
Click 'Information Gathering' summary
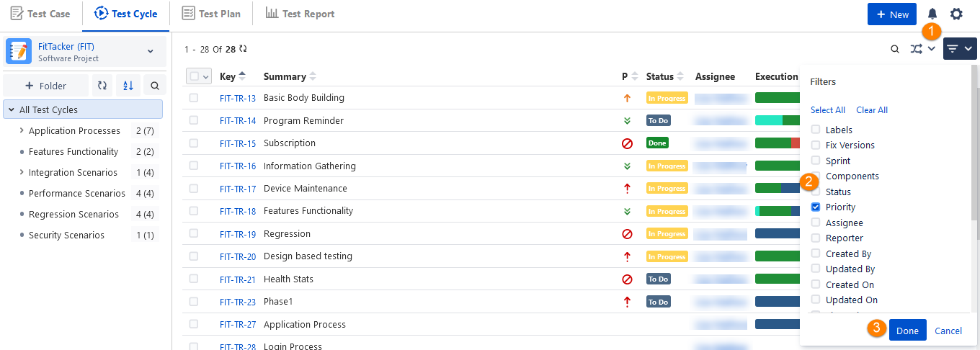[x=310, y=166]
